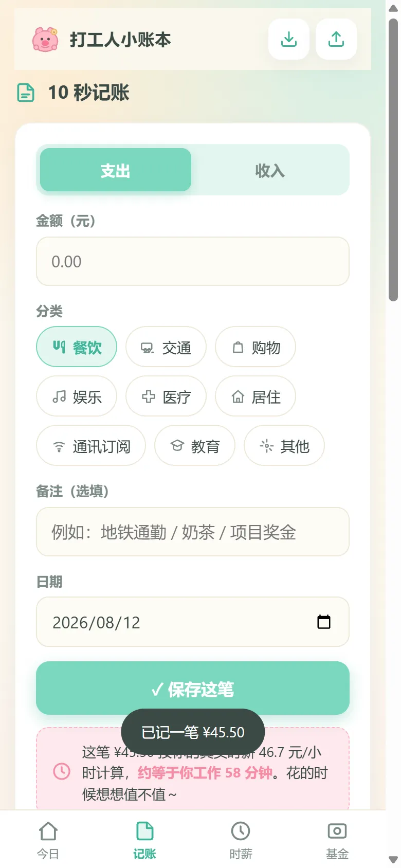This screenshot has height=868, width=401.
Task: Choose the 娱乐 category
Action: tap(77, 396)
